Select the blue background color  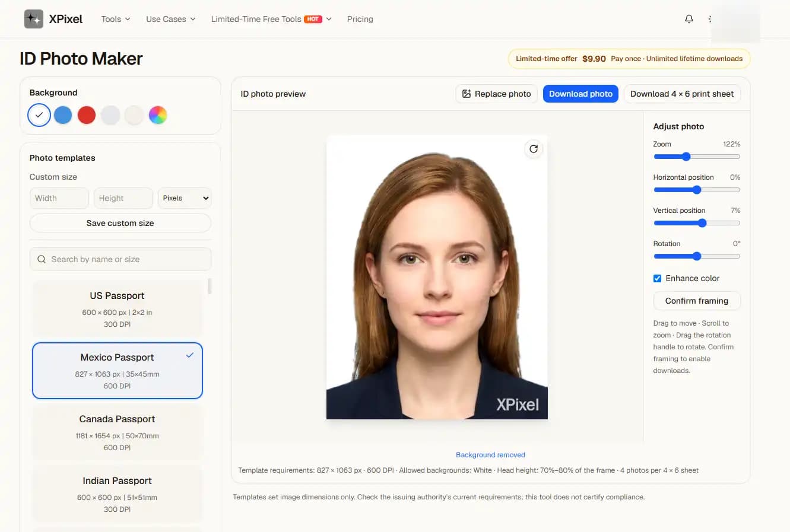pos(63,115)
